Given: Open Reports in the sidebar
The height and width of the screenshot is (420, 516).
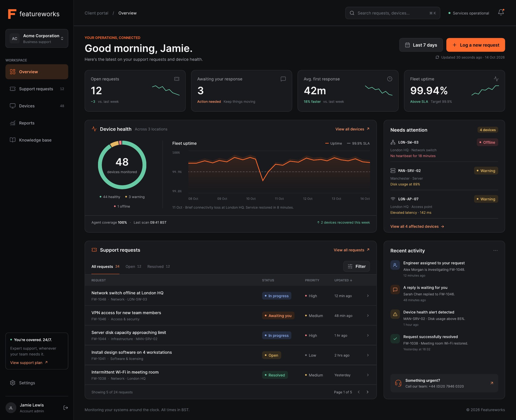Looking at the screenshot, I should [x=37, y=123].
